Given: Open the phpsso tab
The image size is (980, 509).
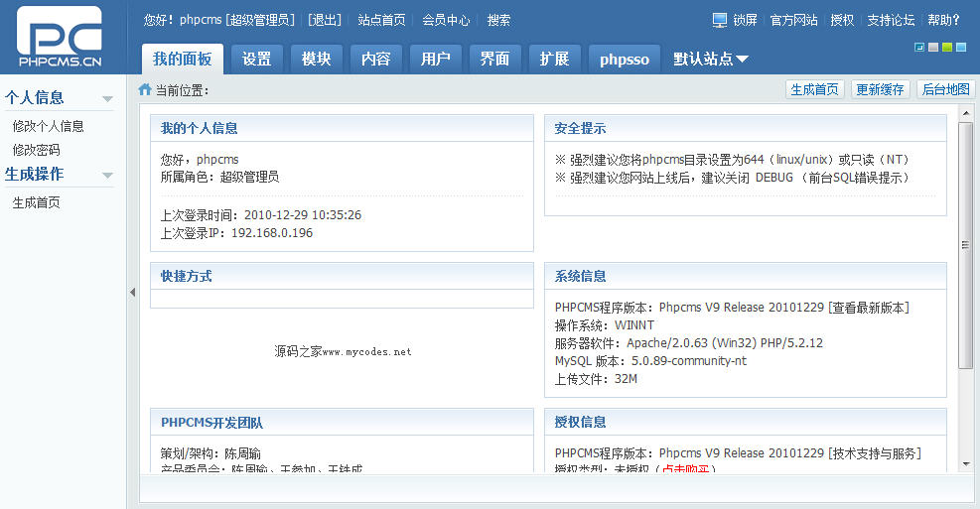Looking at the screenshot, I should (625, 59).
